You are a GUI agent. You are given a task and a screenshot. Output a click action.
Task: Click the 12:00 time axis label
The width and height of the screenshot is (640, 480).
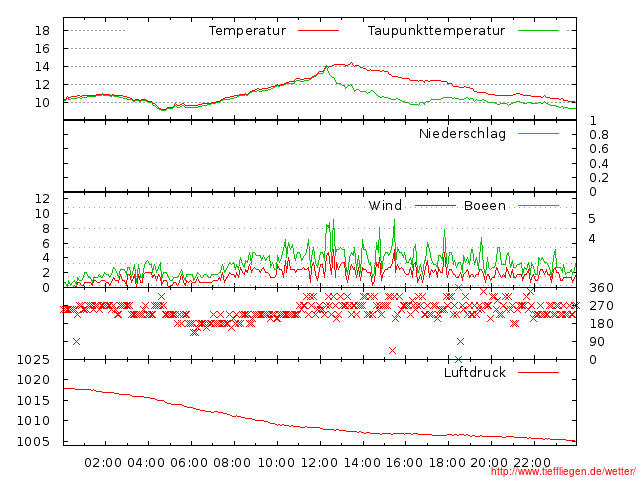319,463
